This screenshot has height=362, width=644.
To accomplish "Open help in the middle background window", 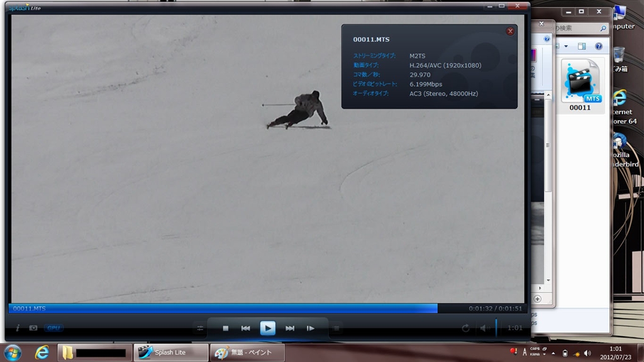I will click(x=547, y=39).
